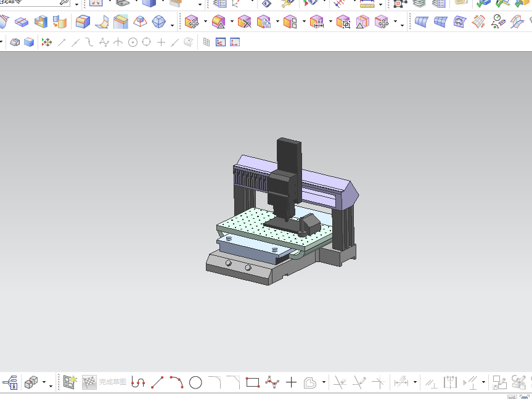The width and height of the screenshot is (532, 399).
Task: Select the sketch Rectangle tool
Action: coord(253,382)
